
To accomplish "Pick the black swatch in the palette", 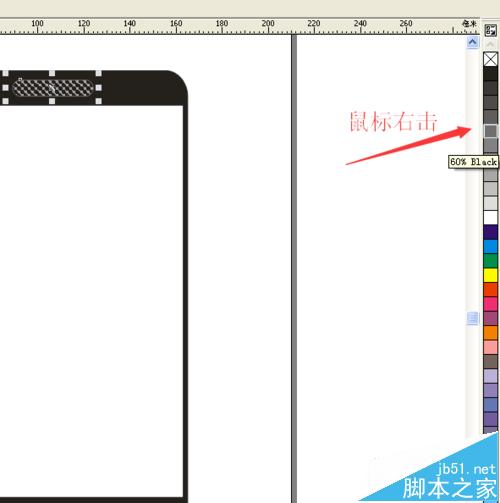I will click(x=490, y=74).
